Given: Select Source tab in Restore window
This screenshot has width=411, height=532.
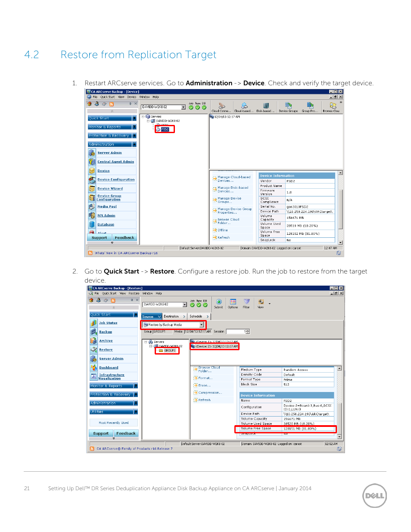Looking at the screenshot, I should click(151, 317).
